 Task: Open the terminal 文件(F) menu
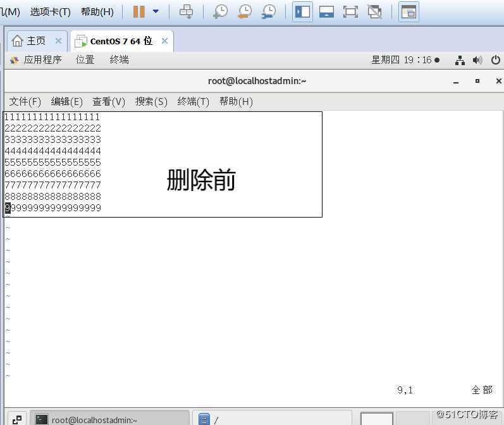tap(25, 102)
